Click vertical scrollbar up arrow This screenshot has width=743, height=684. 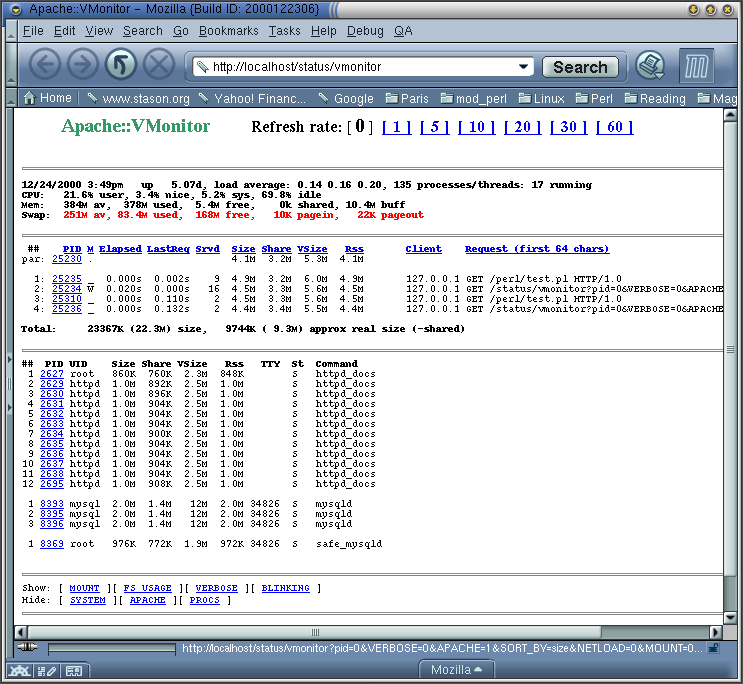pyautogui.click(x=730, y=114)
